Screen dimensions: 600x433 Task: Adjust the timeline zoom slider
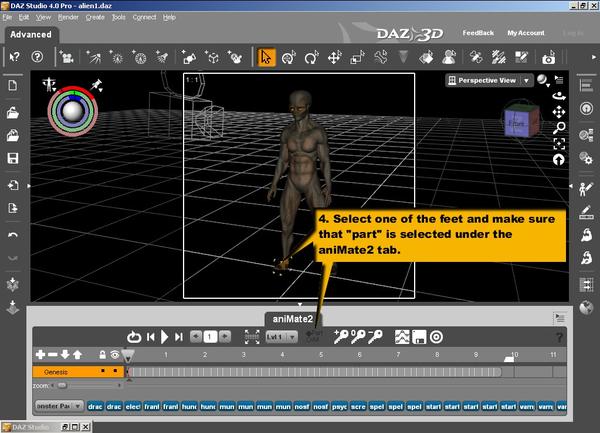click(x=62, y=386)
